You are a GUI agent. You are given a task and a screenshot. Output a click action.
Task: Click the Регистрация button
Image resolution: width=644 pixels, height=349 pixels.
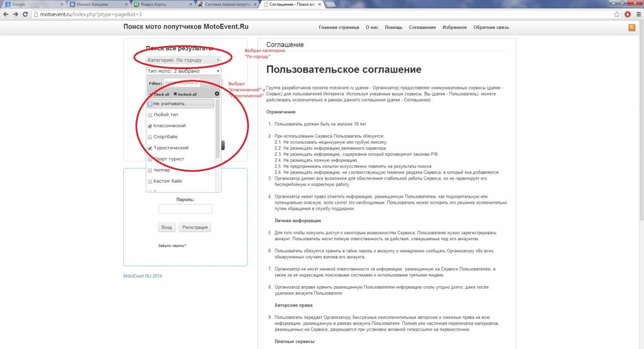pos(195,227)
